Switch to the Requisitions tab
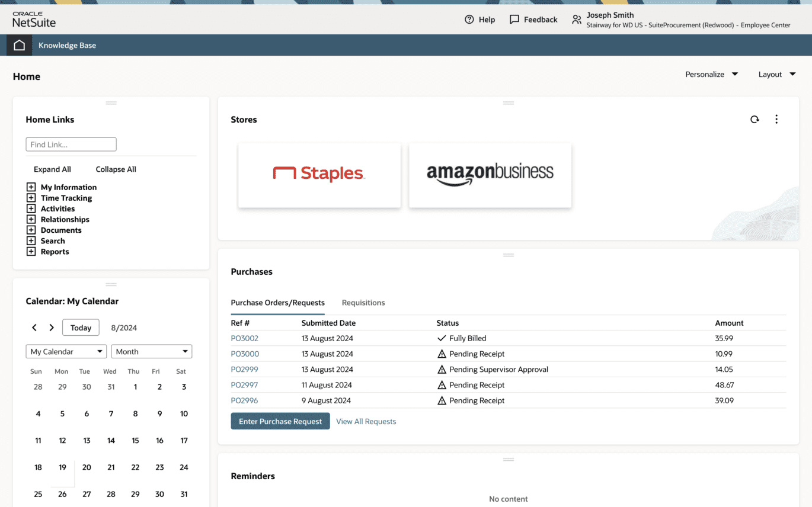The image size is (812, 507). point(363,303)
